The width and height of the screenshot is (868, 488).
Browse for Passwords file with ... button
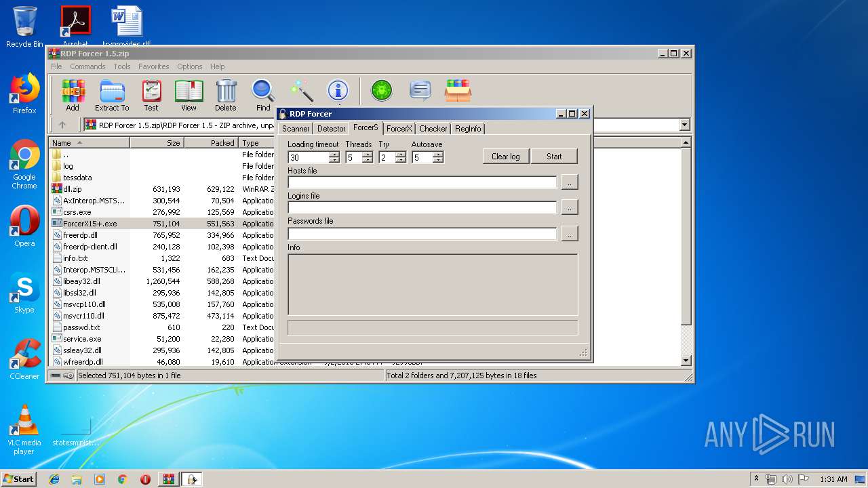570,234
